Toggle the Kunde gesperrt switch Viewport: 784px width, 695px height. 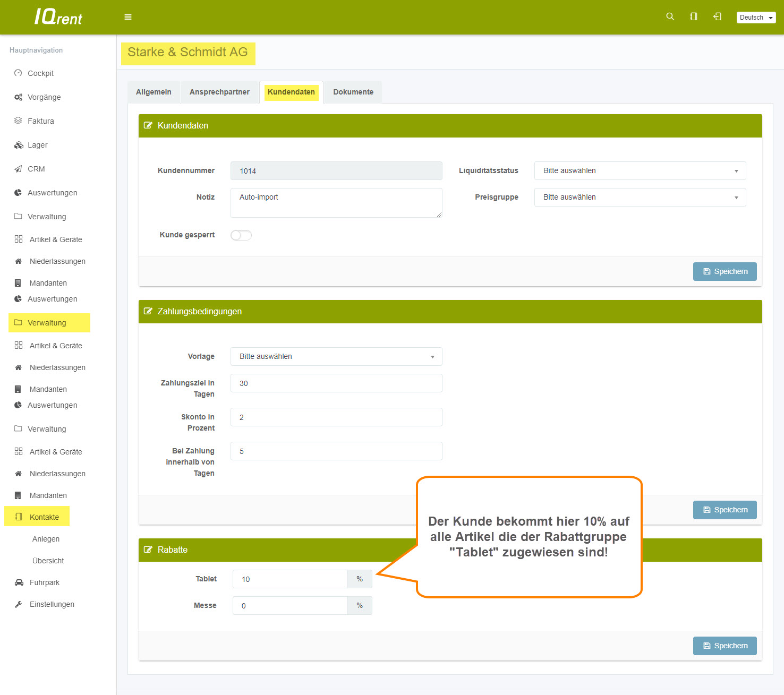click(241, 235)
